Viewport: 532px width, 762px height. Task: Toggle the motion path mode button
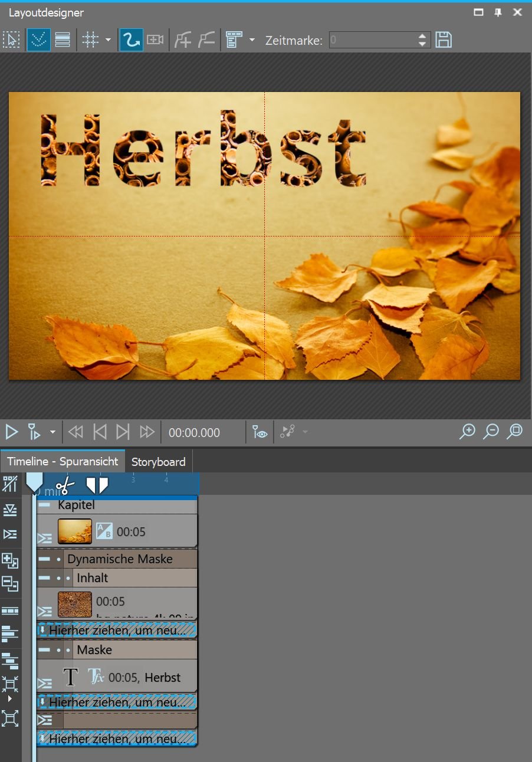[x=131, y=40]
